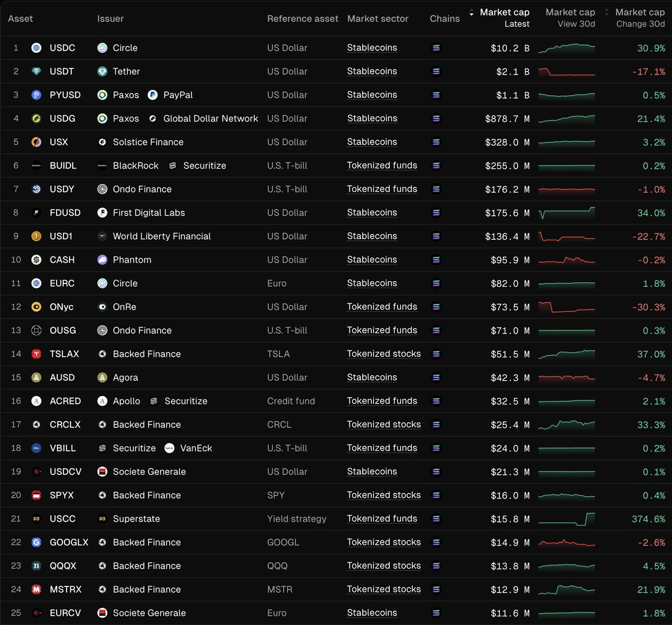The image size is (672, 625).
Task: Click the Chains column header
Action: (445, 18)
